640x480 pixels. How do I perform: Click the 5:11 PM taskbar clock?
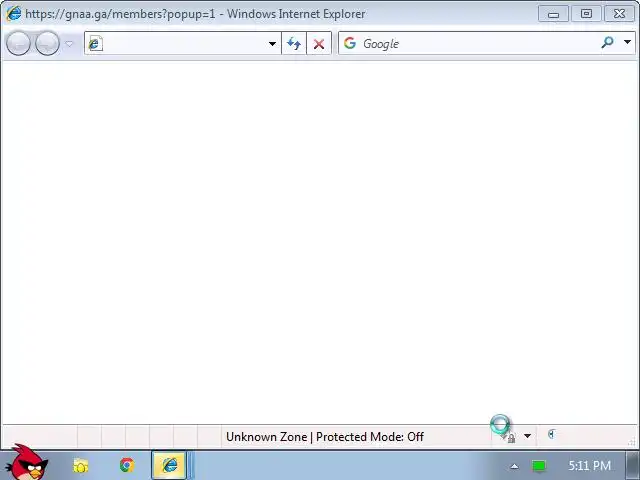point(590,465)
